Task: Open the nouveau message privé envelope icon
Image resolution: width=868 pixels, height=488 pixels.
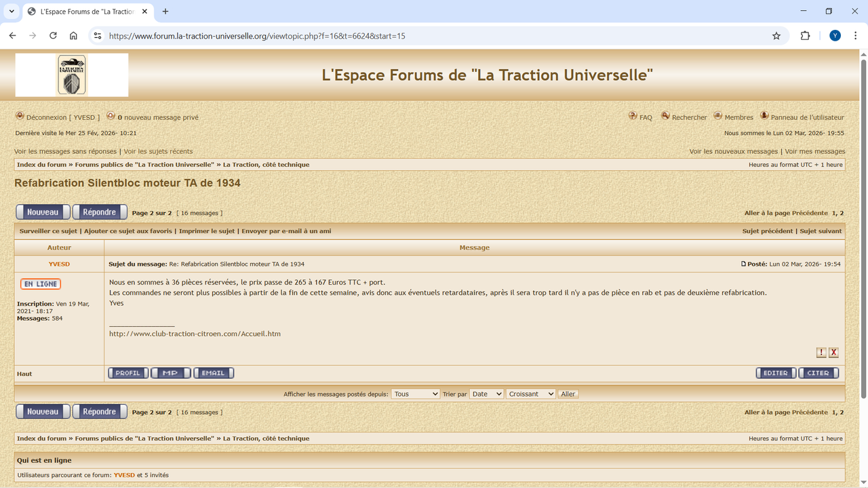Action: coord(111,117)
